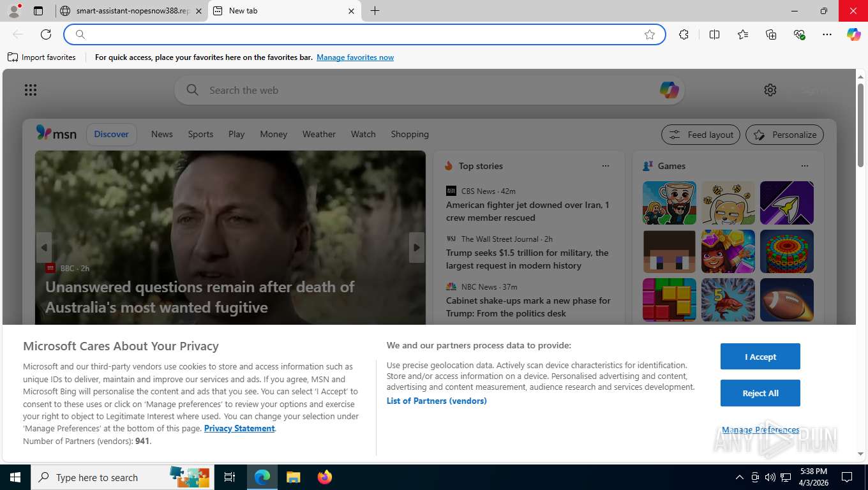The width and height of the screenshot is (868, 490).
Task: Click the Reject All button
Action: pos(760,393)
